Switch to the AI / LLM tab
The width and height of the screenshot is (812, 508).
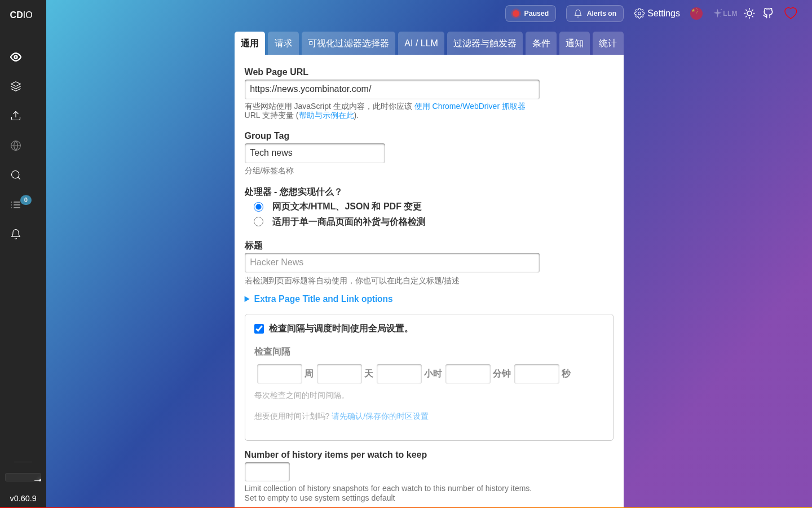point(421,43)
